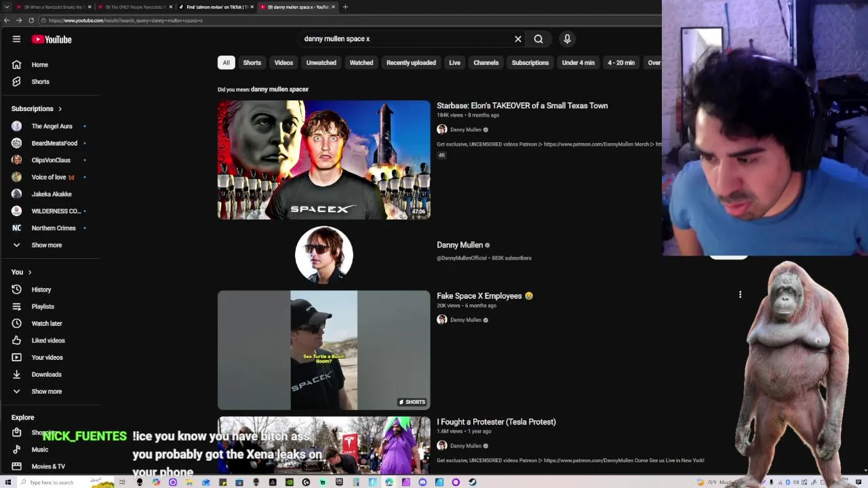The height and width of the screenshot is (488, 868).
Task: Open the three-dot menu beside Fake Space X result
Action: 740,294
